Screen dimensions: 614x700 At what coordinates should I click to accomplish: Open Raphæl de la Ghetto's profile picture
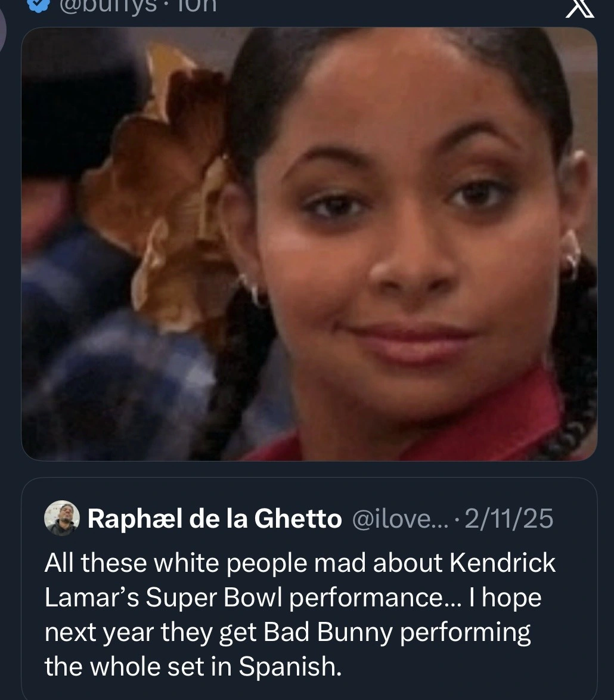[61, 518]
